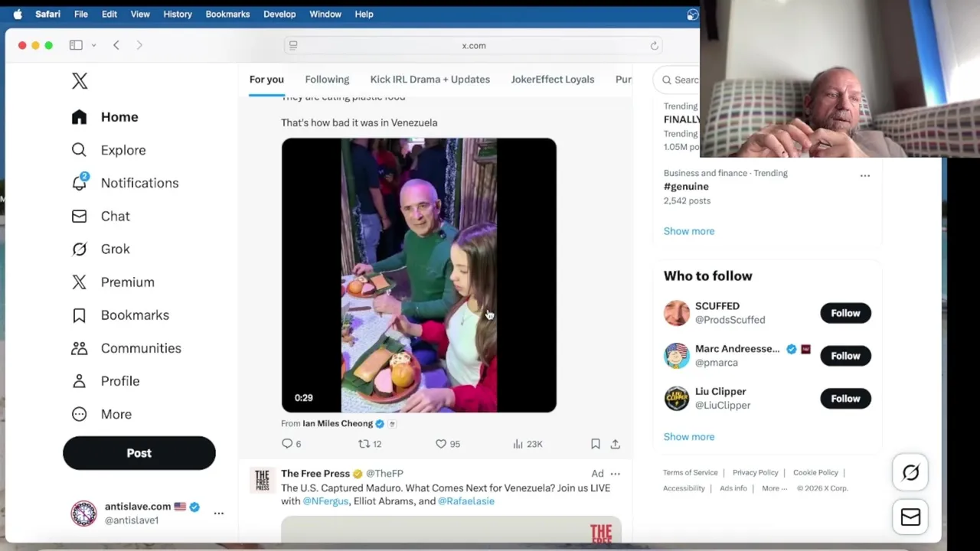Switch to Following tab
Image resolution: width=980 pixels, height=551 pixels.
coord(327,80)
